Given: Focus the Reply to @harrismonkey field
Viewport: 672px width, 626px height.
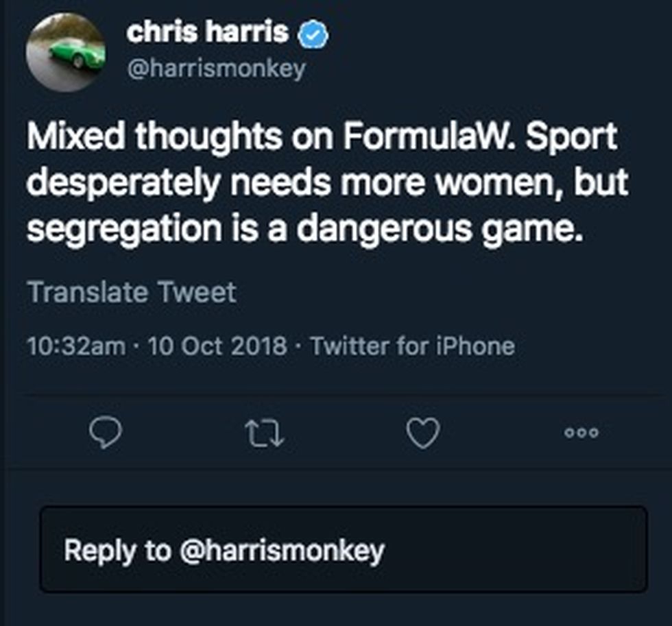Looking at the screenshot, I should (344, 550).
